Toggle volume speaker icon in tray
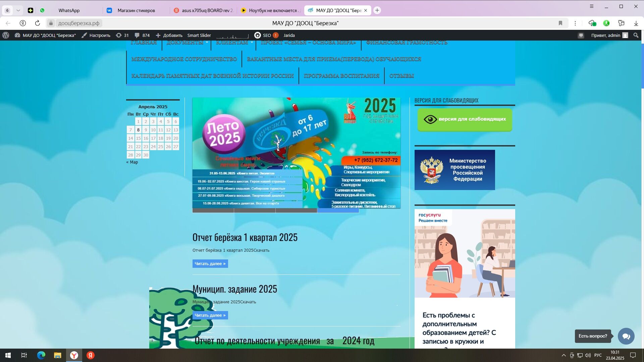 (x=588, y=355)
